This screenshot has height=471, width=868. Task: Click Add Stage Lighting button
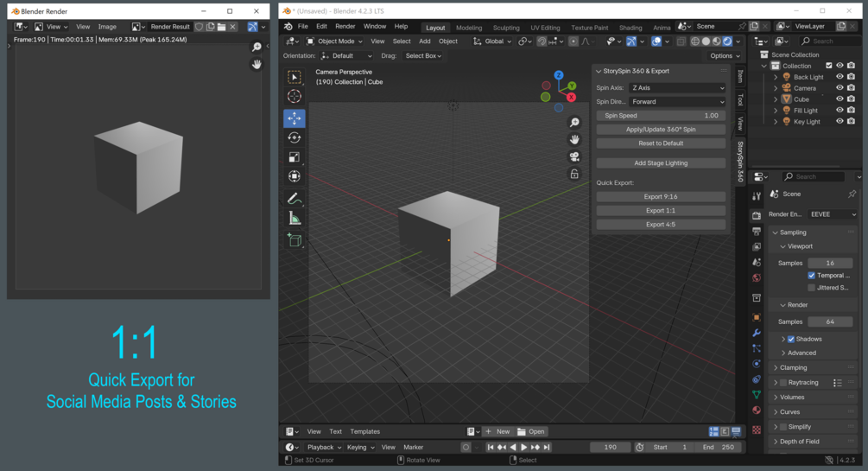661,163
